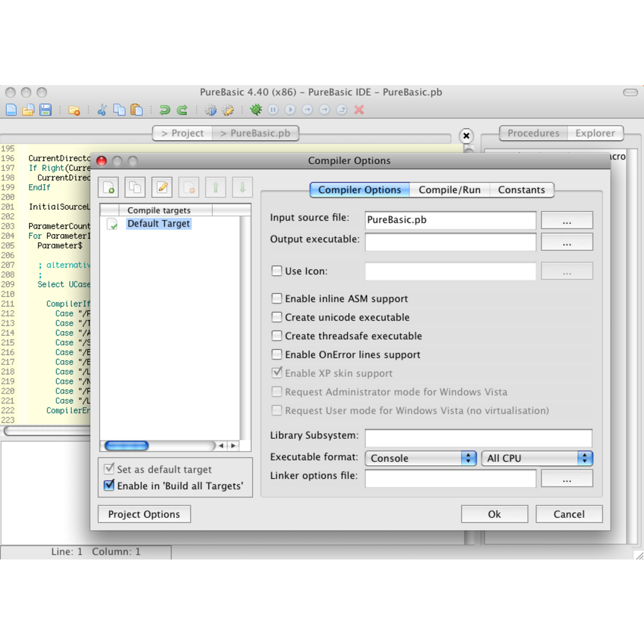Browse for Output executable with ellipsis button
Screen dimensions: 644x644
coord(567,242)
